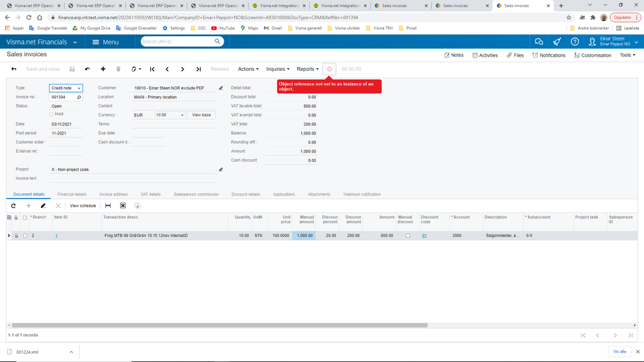
Task: Click the undo arrow in the toolbar
Action: pos(88,69)
